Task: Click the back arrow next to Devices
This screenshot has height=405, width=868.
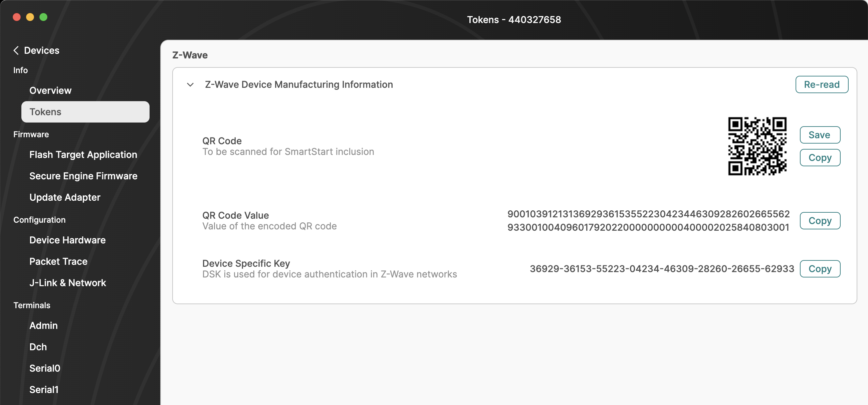Action: (15, 50)
